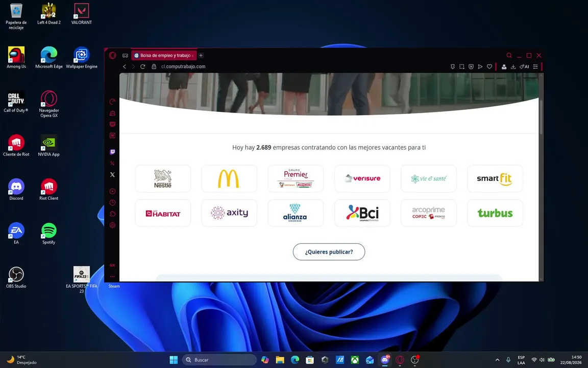This screenshot has height=368, width=588.
Task: Open the weather widget 14°C Despejado
Action: [22, 360]
